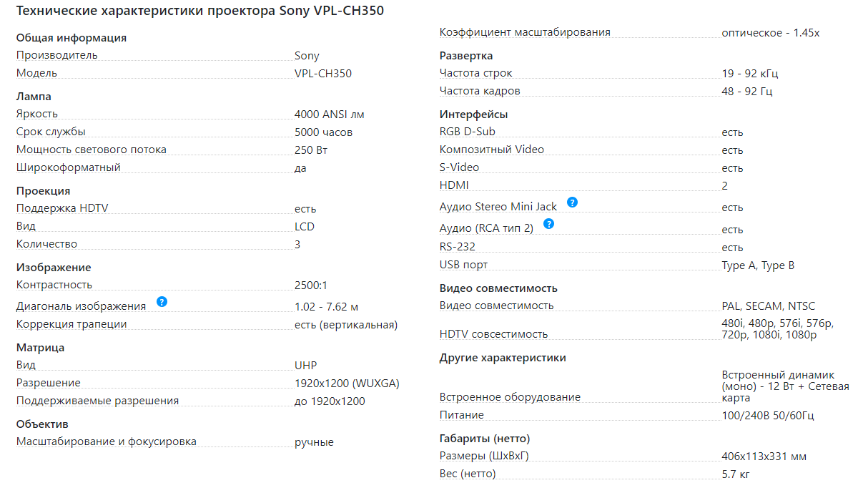Image resolution: width=868 pixels, height=498 pixels.
Task: Click the Питание value 100/240В 50/60Гц
Action: click(768, 415)
